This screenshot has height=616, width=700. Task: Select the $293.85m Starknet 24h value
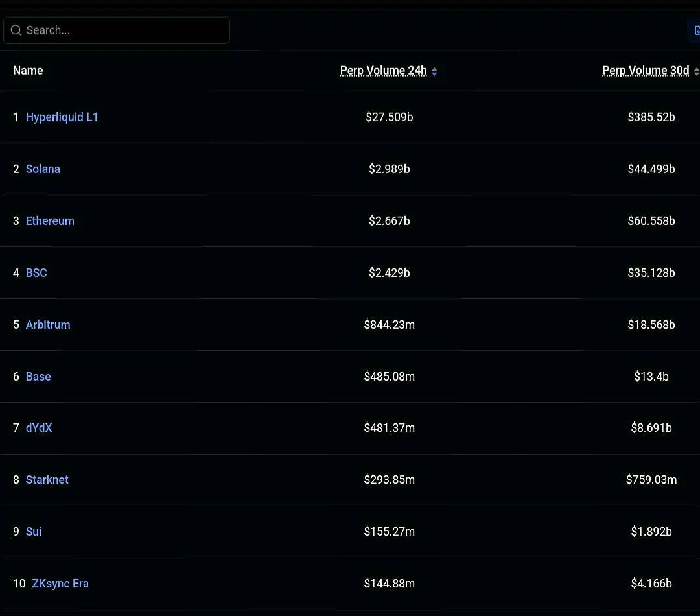pos(390,480)
